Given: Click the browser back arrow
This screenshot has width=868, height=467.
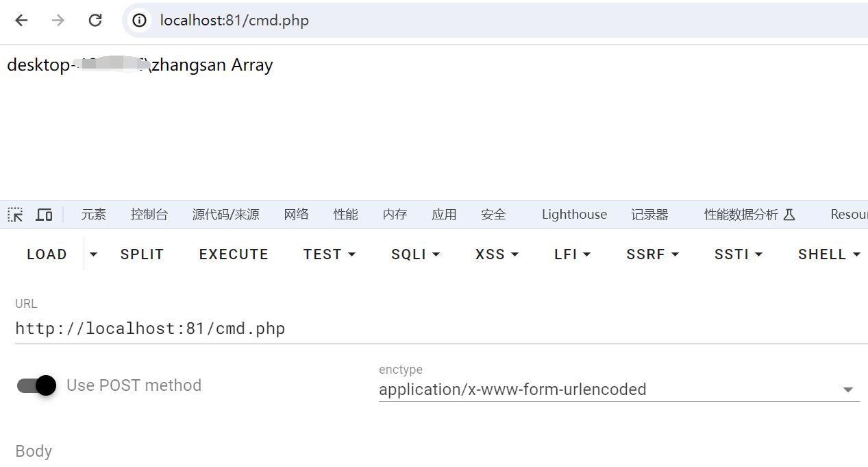Looking at the screenshot, I should (21, 21).
